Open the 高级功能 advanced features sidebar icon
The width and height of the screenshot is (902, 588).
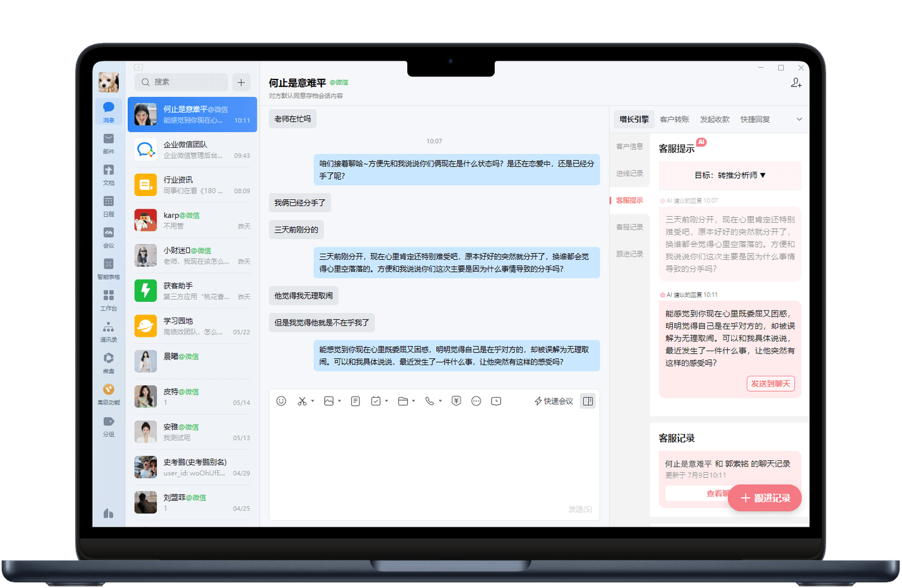[x=108, y=393]
